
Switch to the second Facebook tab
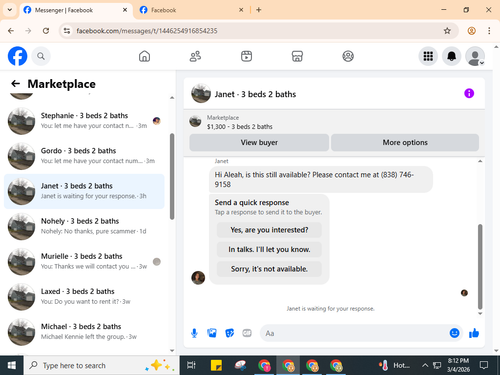tap(191, 10)
